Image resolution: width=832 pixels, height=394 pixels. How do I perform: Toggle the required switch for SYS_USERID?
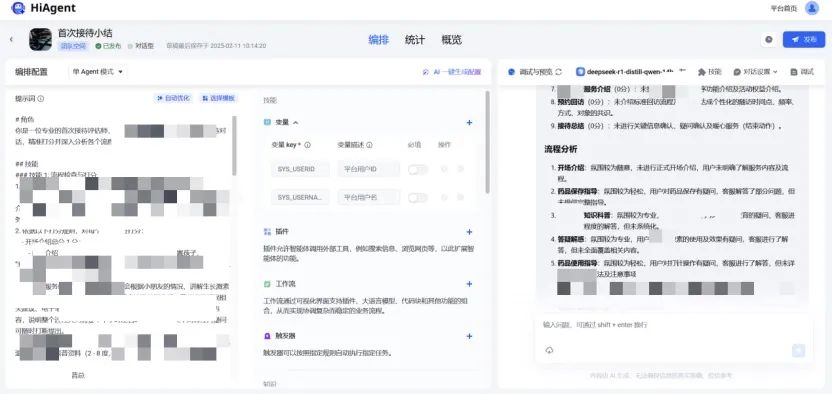pyautogui.click(x=418, y=169)
